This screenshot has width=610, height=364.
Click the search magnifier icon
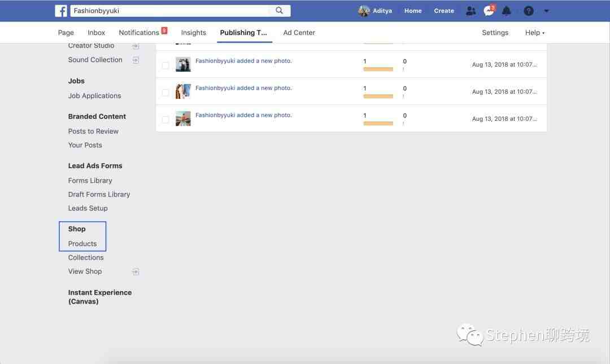280,11
